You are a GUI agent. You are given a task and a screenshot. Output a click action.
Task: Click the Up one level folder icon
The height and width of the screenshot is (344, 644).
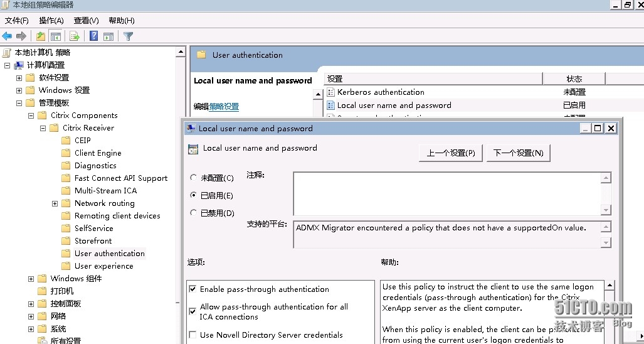pyautogui.click(x=40, y=36)
